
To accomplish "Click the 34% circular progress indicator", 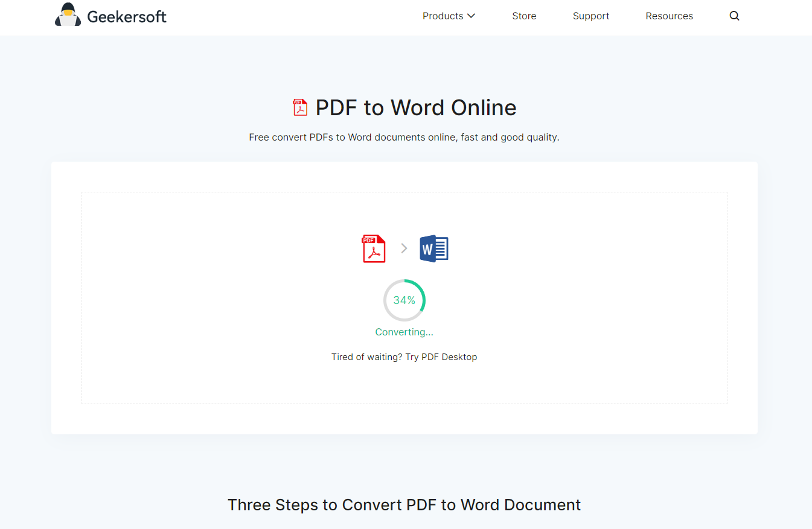I will tap(404, 300).
